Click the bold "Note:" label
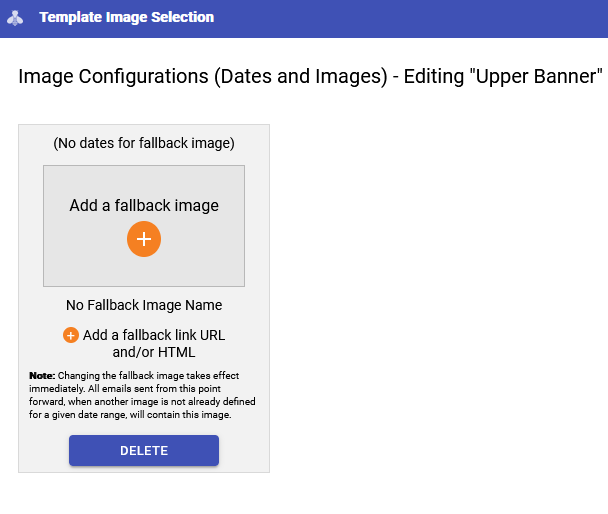This screenshot has width=608, height=514. tap(42, 376)
